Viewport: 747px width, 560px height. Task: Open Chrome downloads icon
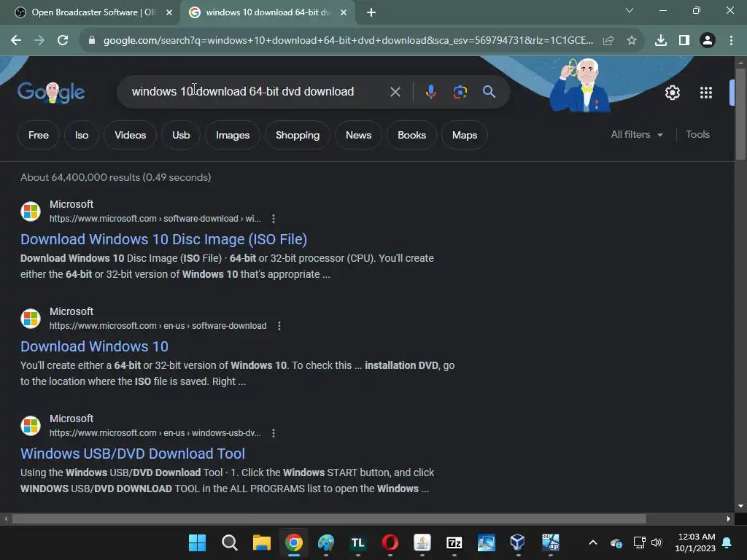tap(661, 41)
